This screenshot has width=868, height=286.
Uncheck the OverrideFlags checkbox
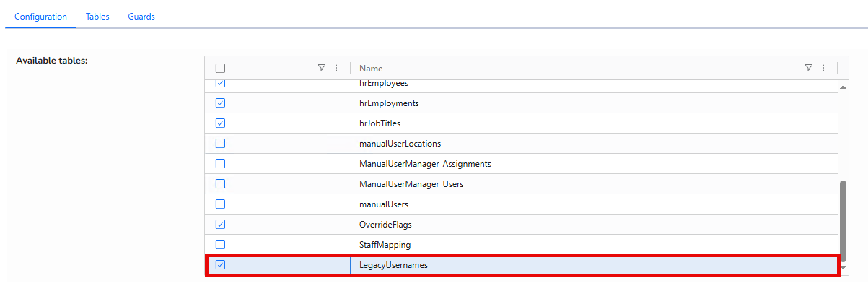(x=221, y=225)
